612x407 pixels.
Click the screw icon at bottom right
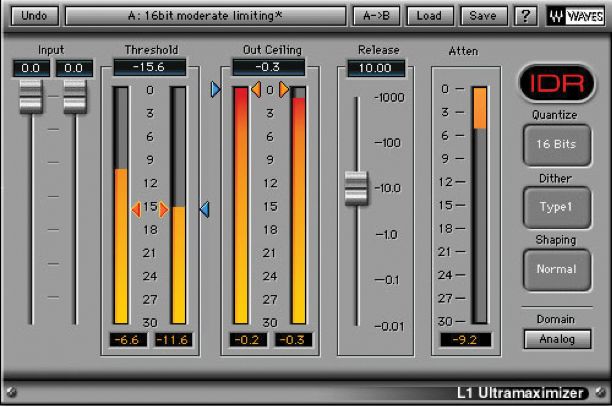tap(601, 393)
